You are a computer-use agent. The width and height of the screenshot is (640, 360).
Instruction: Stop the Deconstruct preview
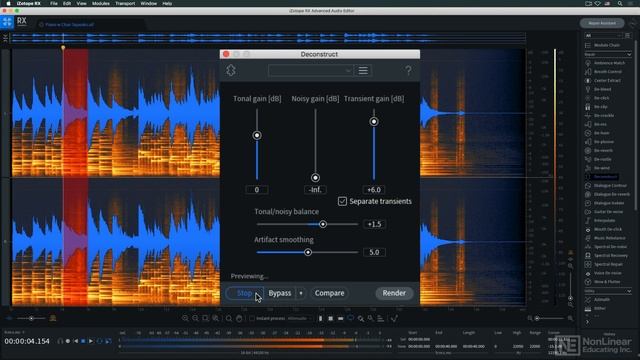(244, 293)
